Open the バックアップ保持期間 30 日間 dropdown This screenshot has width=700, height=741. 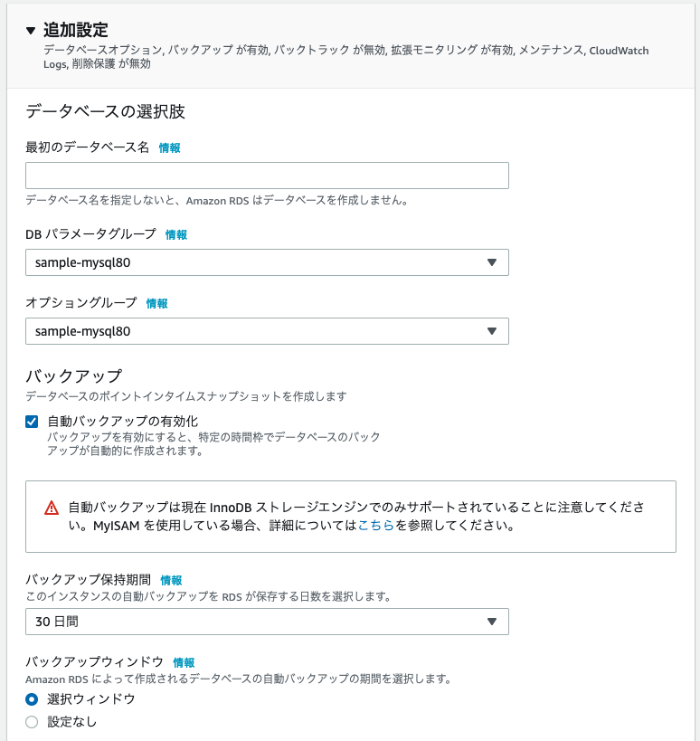(x=253, y=622)
